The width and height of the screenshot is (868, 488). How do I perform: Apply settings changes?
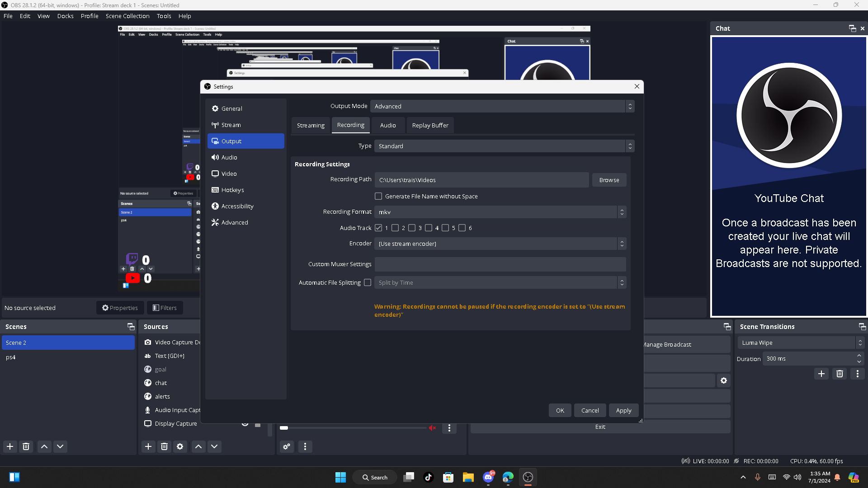pyautogui.click(x=623, y=410)
